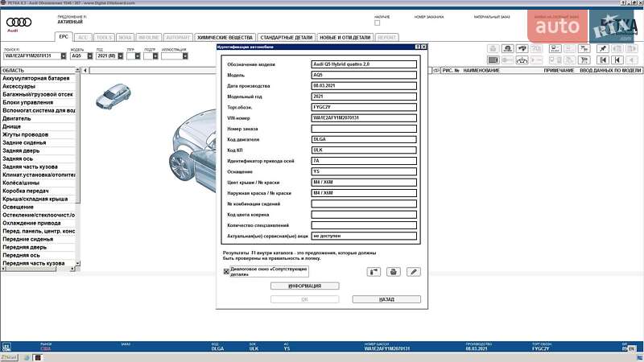Click the Модельный год 2021 field
This screenshot has width=644, height=362.
364,97
